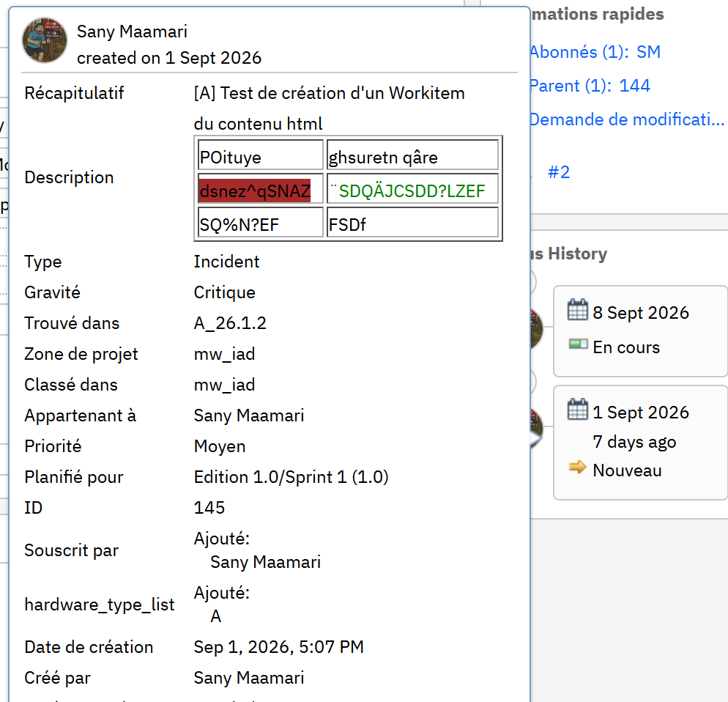Open the Demande de modificati... link
The image size is (728, 702).
coord(627,120)
